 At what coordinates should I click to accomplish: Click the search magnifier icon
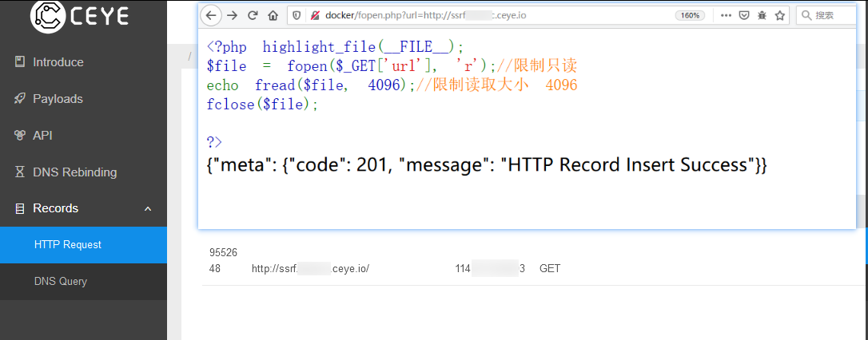click(x=806, y=15)
